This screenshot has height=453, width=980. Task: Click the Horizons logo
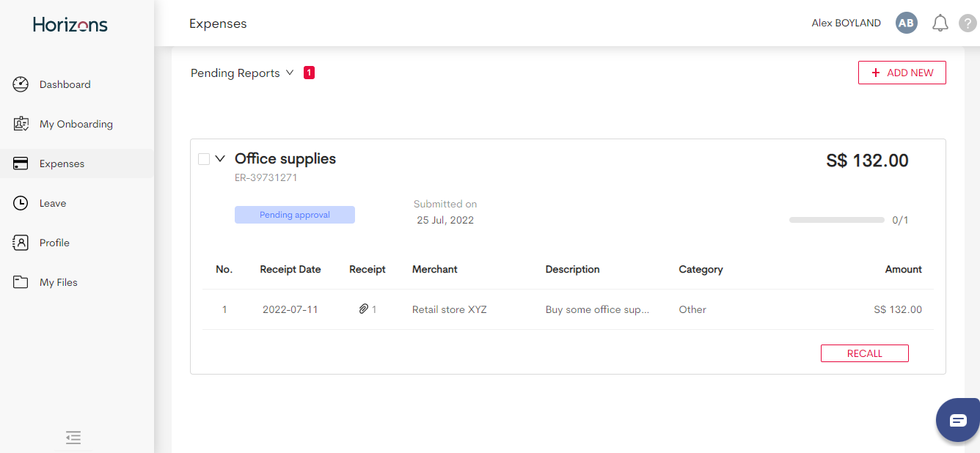pyautogui.click(x=70, y=25)
